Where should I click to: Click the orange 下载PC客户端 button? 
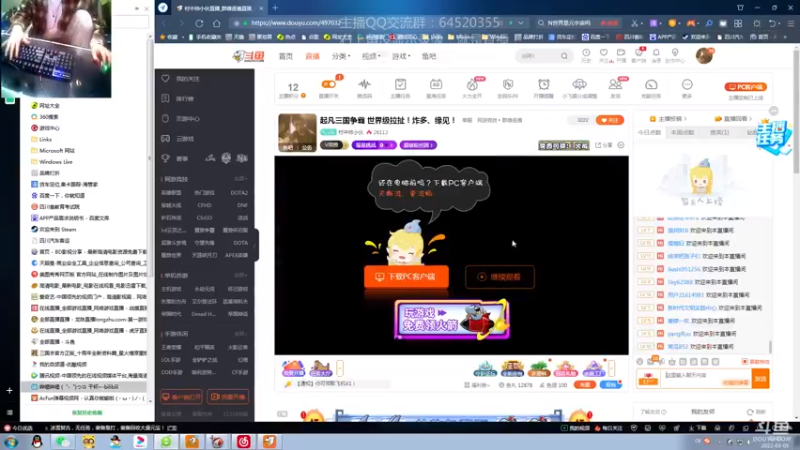[406, 277]
